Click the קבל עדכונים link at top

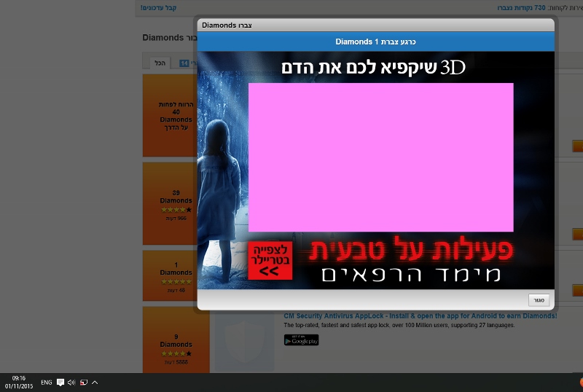(x=159, y=7)
